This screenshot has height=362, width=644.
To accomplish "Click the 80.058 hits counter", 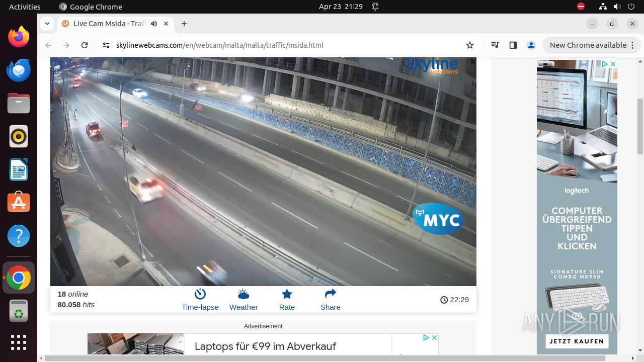I will coord(76,305).
